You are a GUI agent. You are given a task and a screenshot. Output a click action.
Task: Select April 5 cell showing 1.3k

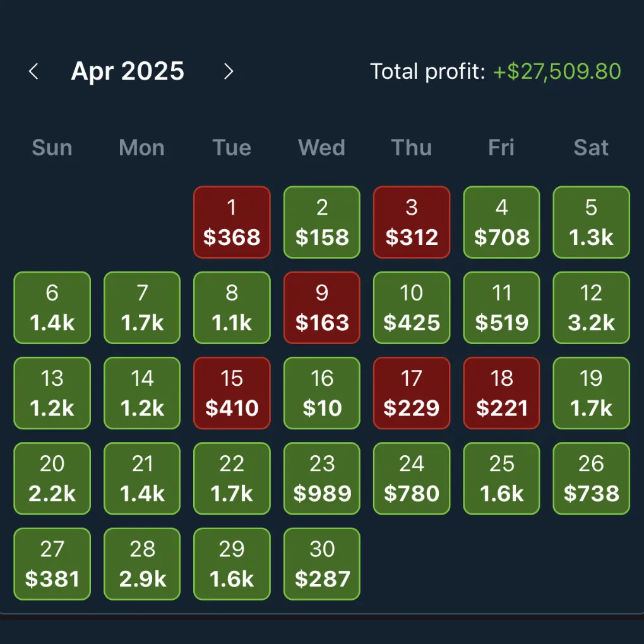click(x=591, y=222)
